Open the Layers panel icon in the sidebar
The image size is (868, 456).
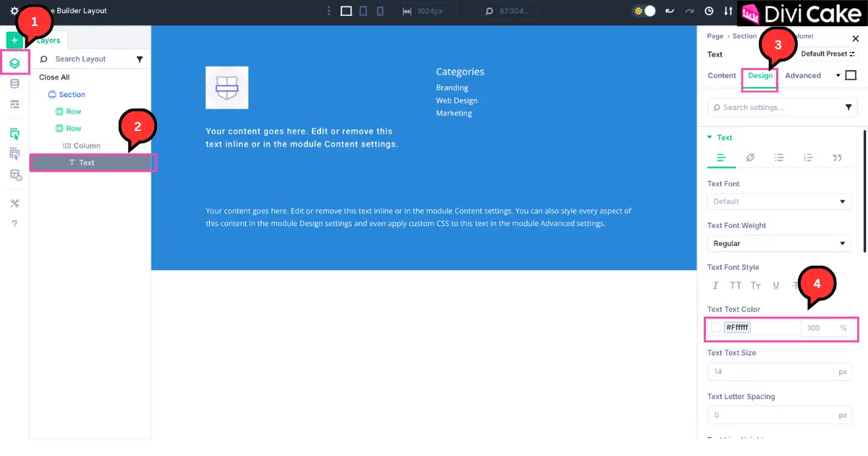pos(14,63)
